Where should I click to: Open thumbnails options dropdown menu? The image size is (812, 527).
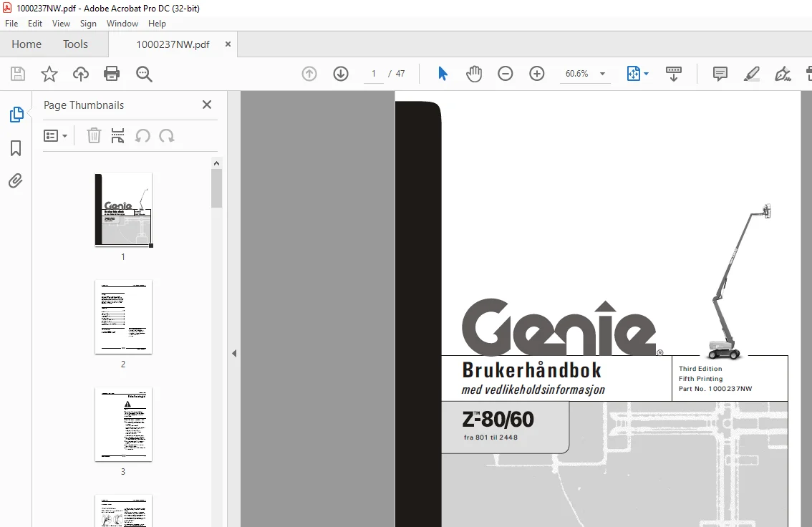(x=55, y=135)
